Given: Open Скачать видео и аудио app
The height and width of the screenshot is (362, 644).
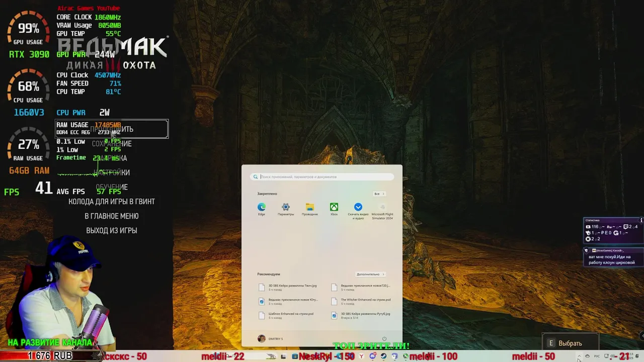Looking at the screenshot, I should (x=358, y=211).
